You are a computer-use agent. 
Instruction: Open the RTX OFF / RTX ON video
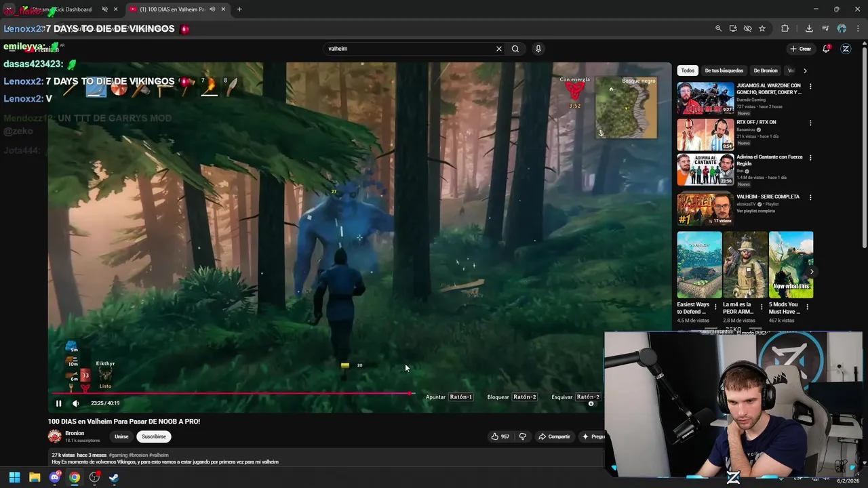[705, 135]
